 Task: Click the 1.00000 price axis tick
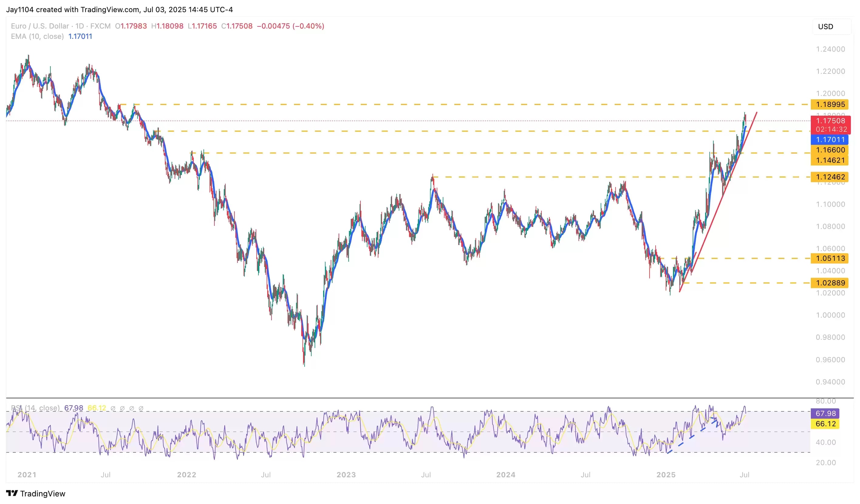[x=830, y=315]
